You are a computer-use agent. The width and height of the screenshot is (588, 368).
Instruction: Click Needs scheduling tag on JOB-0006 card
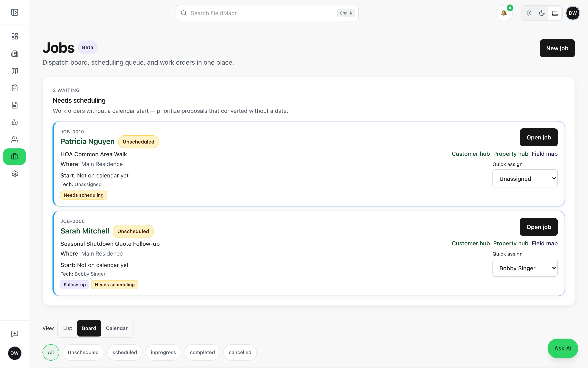tap(115, 285)
